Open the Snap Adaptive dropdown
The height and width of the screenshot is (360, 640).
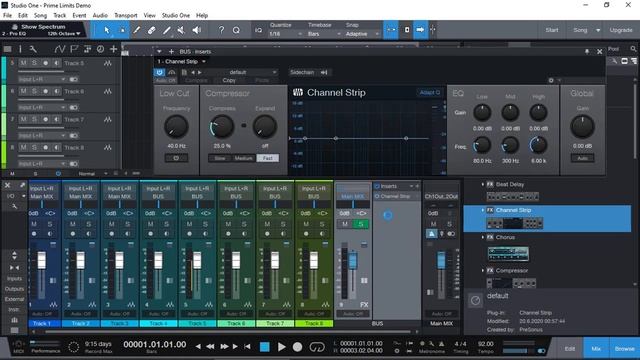click(362, 34)
